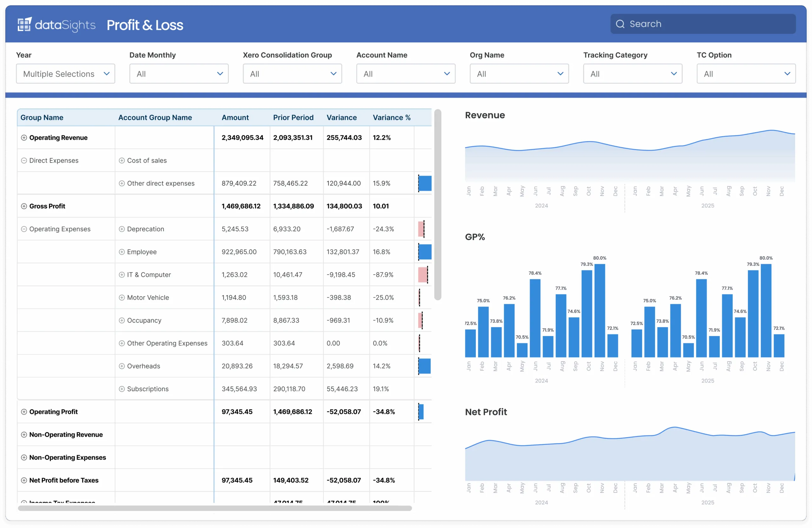Image resolution: width=812 pixels, height=528 pixels.
Task: Open the Date Monthly dropdown
Action: 179,74
